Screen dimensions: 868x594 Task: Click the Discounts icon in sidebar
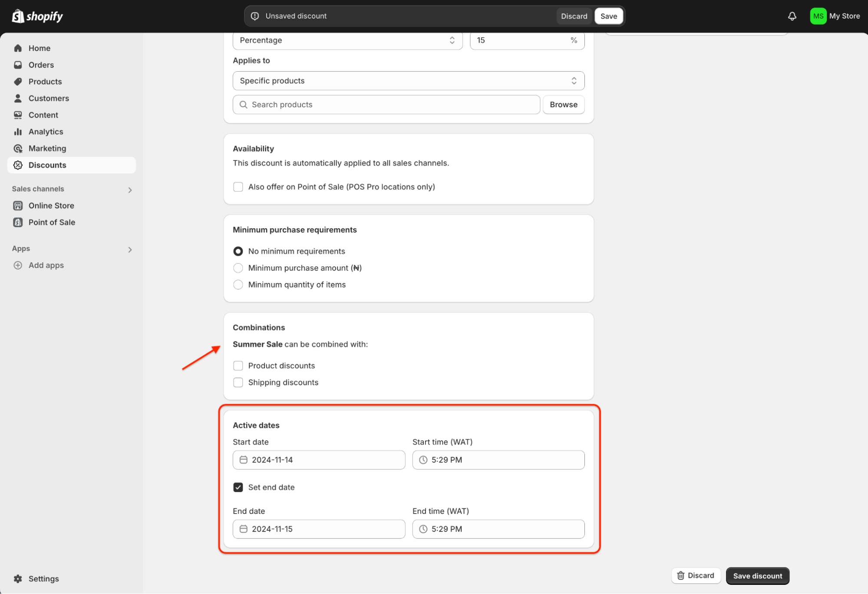pyautogui.click(x=18, y=165)
